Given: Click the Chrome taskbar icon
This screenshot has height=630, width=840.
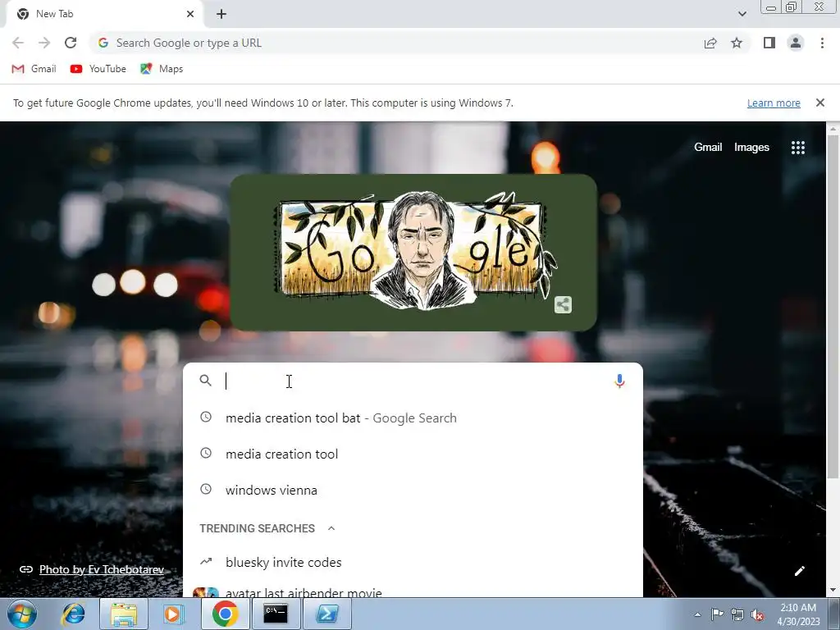Looking at the screenshot, I should pos(225,614).
